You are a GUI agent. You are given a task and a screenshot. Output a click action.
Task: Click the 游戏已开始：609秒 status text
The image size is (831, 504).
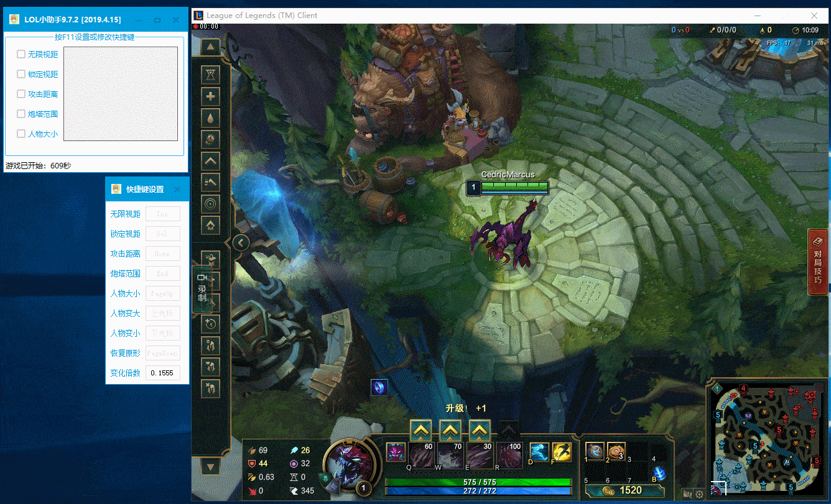(x=38, y=166)
